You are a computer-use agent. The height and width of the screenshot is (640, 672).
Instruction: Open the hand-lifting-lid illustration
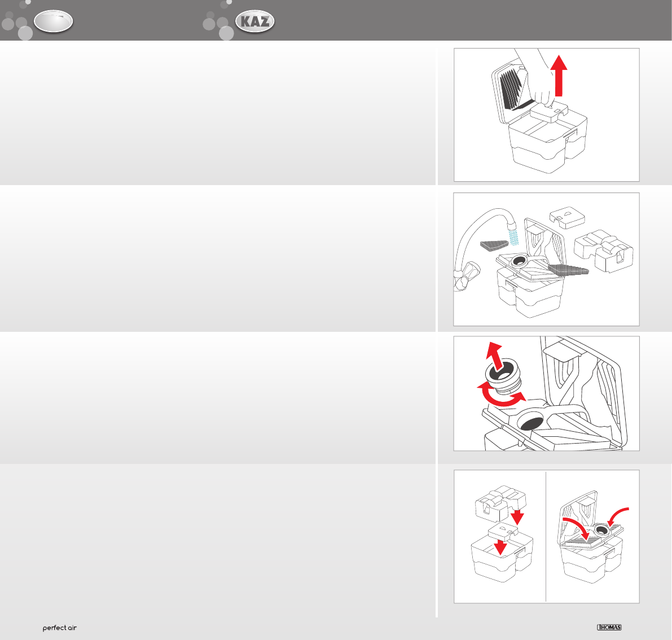point(546,115)
